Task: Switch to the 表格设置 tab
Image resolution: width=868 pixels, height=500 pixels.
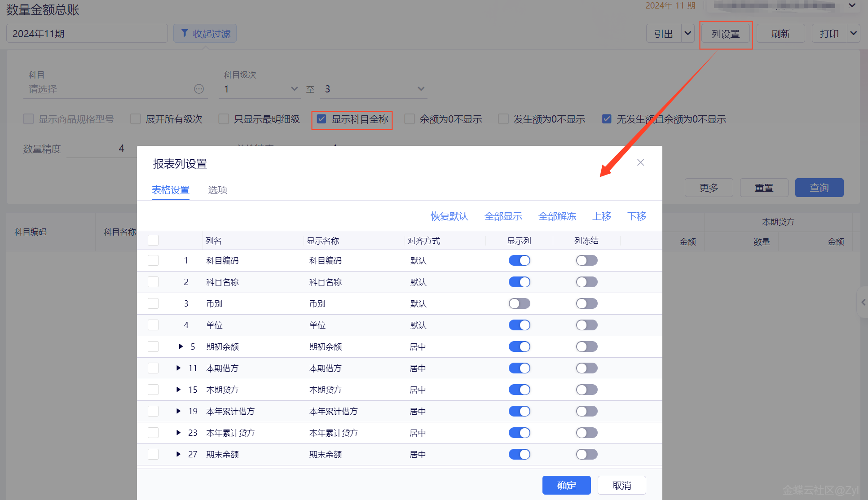Action: [x=171, y=190]
